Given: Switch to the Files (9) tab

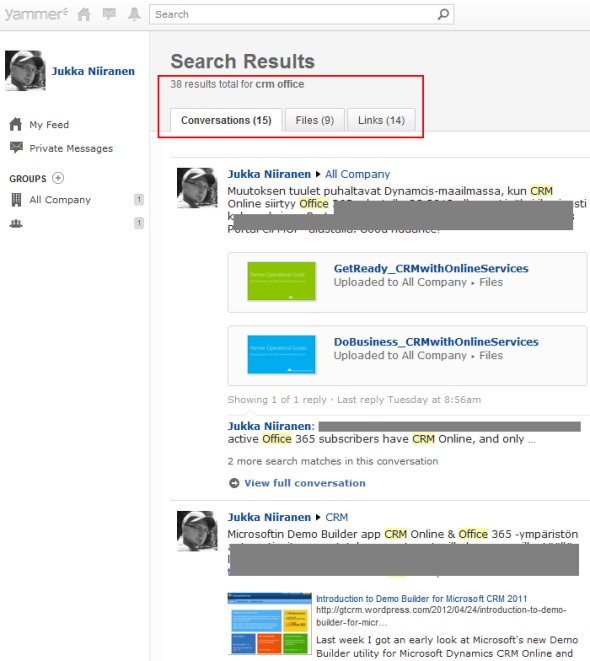Looking at the screenshot, I should (315, 120).
